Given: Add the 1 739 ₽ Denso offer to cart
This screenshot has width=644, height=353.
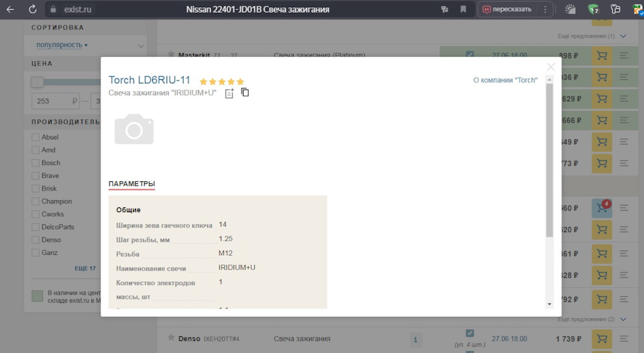Looking at the screenshot, I should tap(602, 339).
